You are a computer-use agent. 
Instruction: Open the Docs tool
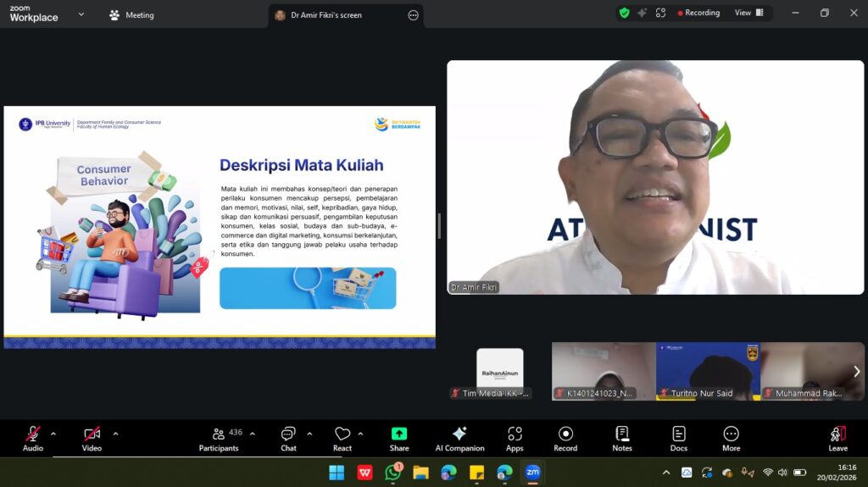pos(679,438)
